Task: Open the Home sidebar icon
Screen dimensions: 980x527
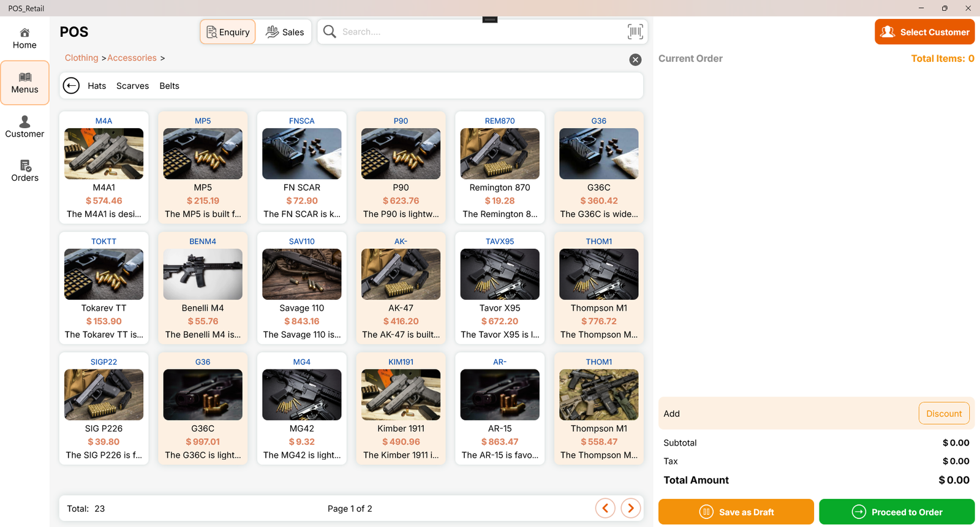Action: click(x=24, y=38)
